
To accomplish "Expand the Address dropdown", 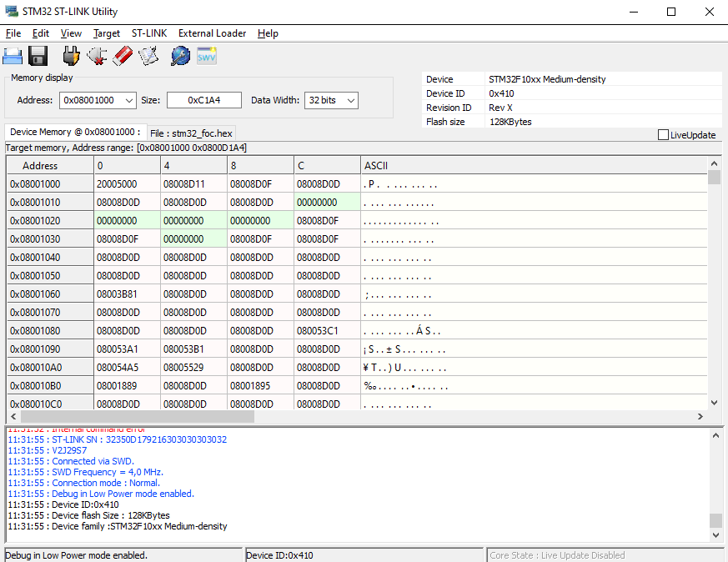I will pos(128,100).
